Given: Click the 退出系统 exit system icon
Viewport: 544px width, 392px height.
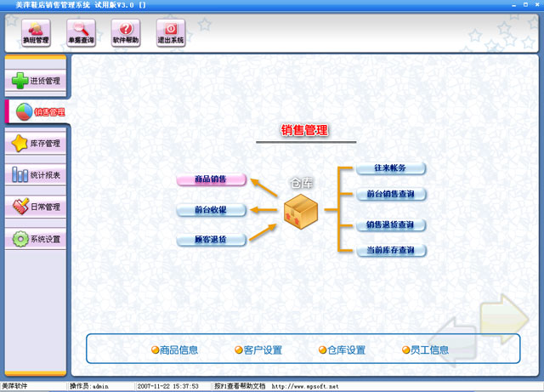Looking at the screenshot, I should [170, 33].
